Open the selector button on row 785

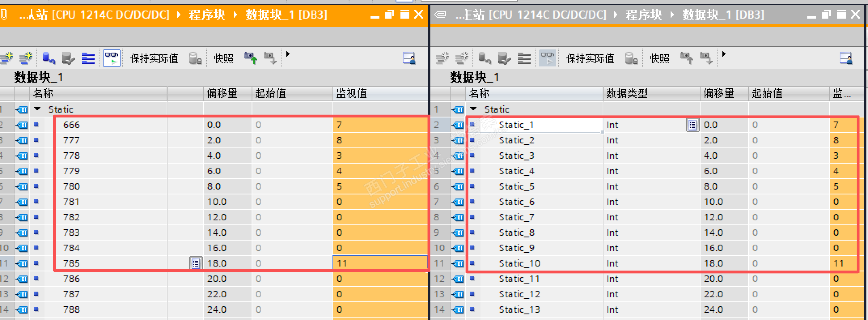[x=196, y=264]
